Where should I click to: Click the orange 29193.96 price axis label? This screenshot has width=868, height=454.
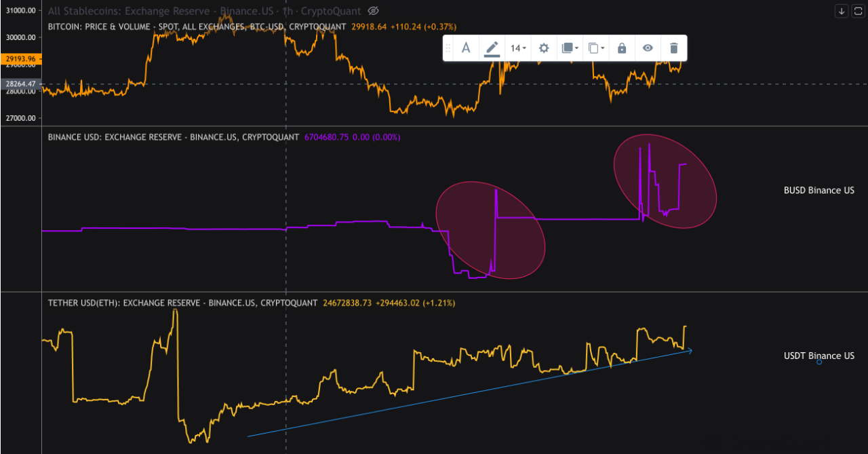pos(20,60)
